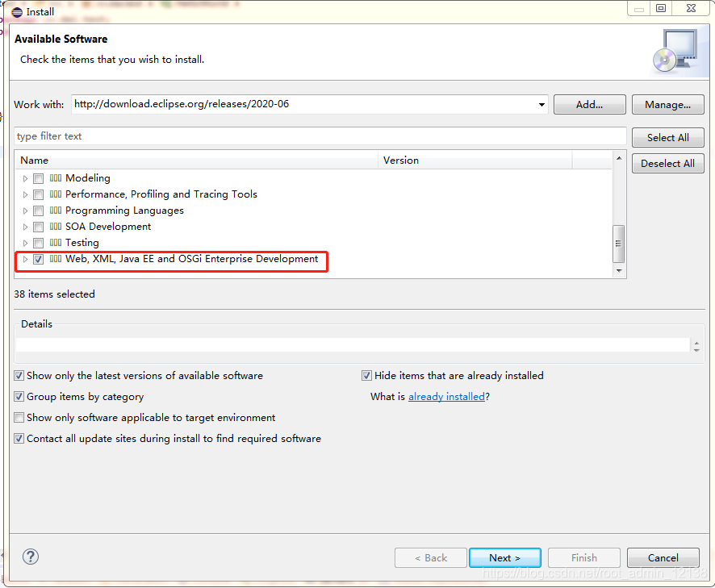715x588 pixels.
Task: Select the Testing row label
Action: tap(82, 243)
